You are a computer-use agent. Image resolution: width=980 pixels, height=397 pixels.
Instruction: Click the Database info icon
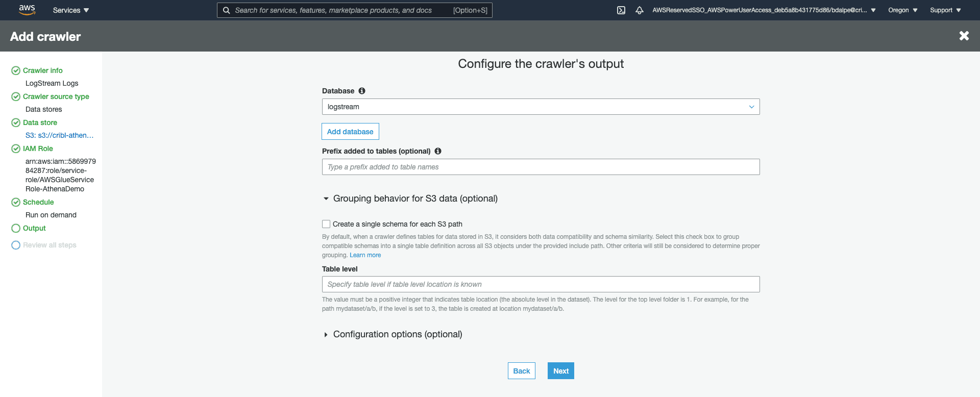362,91
